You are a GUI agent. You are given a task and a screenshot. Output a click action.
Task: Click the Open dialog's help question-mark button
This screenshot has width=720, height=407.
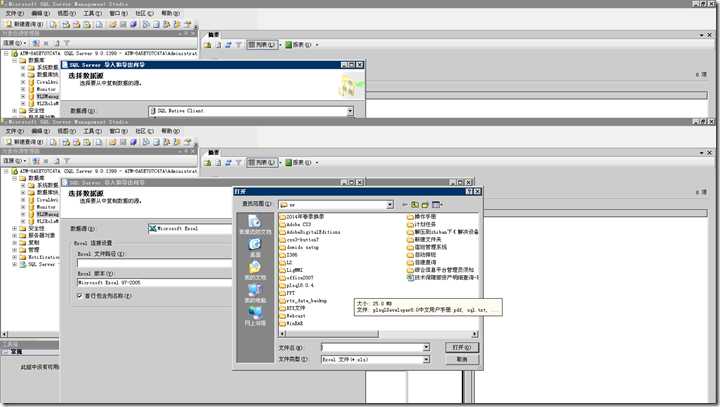point(469,191)
